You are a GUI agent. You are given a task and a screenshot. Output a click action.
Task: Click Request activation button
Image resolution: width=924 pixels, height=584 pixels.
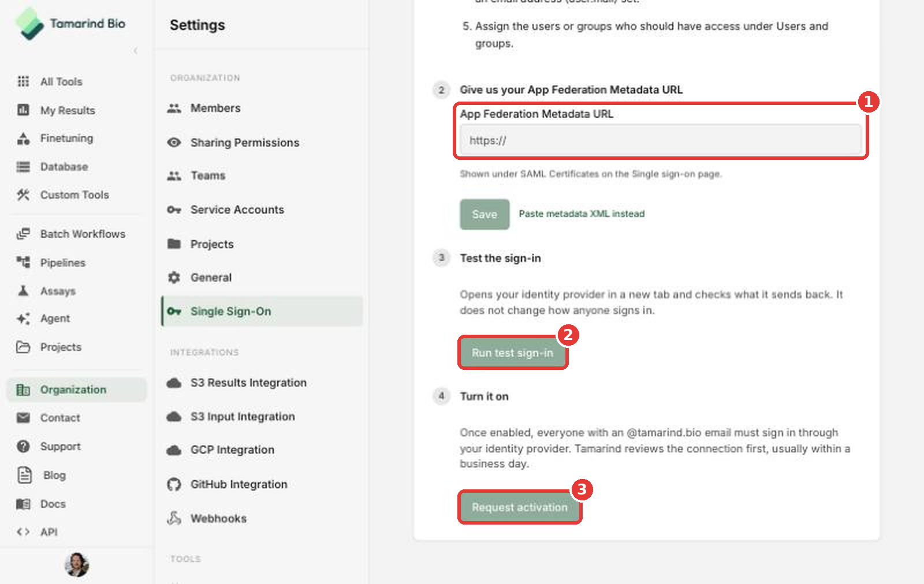coord(519,507)
